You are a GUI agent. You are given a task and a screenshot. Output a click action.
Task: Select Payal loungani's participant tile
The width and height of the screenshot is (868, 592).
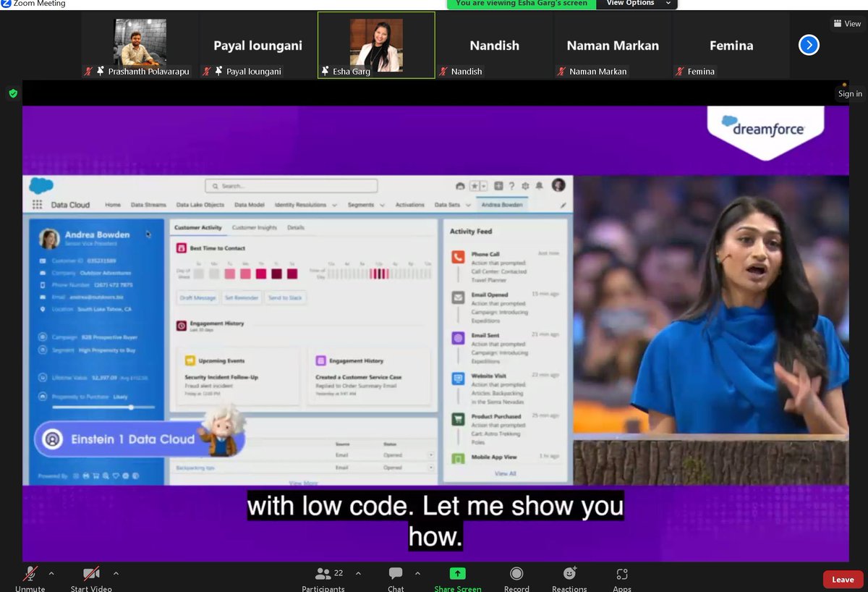coord(258,44)
